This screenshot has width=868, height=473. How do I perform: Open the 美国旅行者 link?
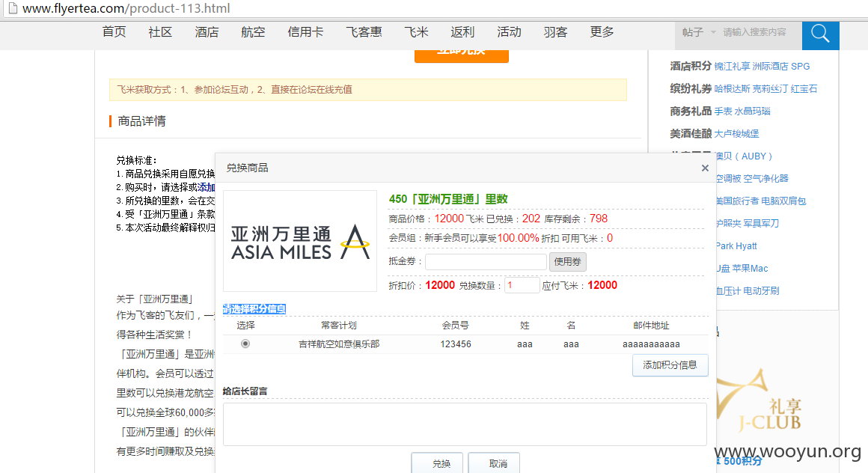738,201
